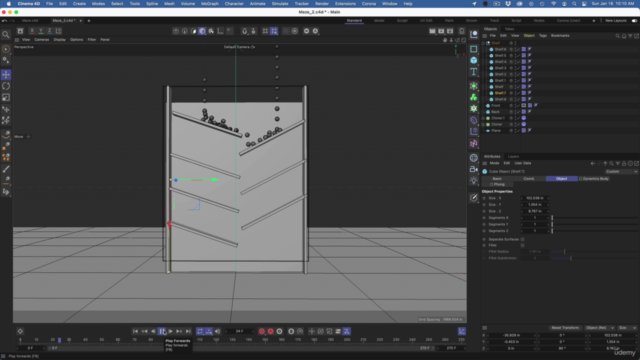Open the viewport Cameras menu
Screen dimensions: 640x360
(42, 40)
